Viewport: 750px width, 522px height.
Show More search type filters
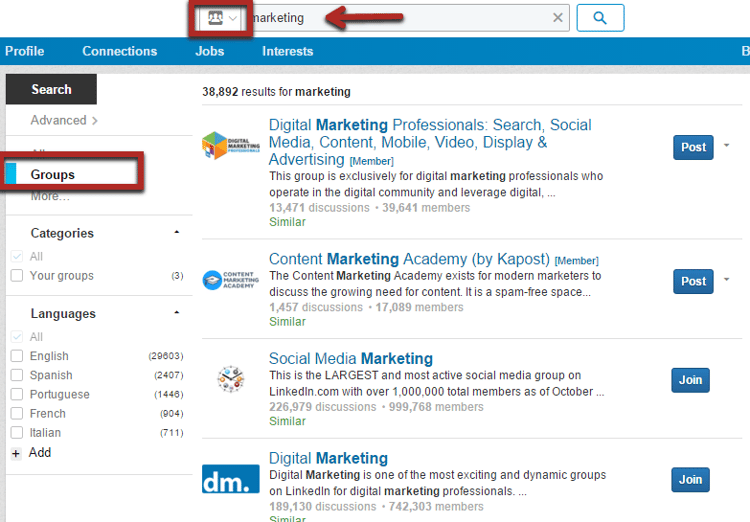tap(50, 196)
